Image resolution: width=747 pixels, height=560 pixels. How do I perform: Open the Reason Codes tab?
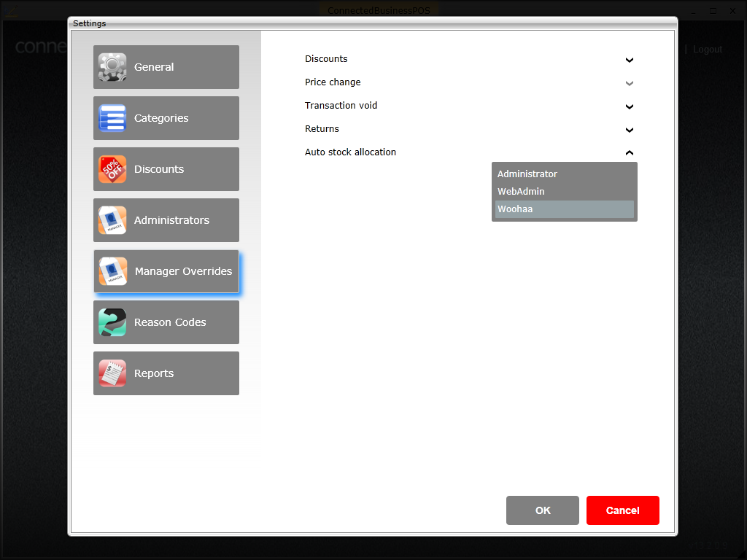(x=166, y=322)
